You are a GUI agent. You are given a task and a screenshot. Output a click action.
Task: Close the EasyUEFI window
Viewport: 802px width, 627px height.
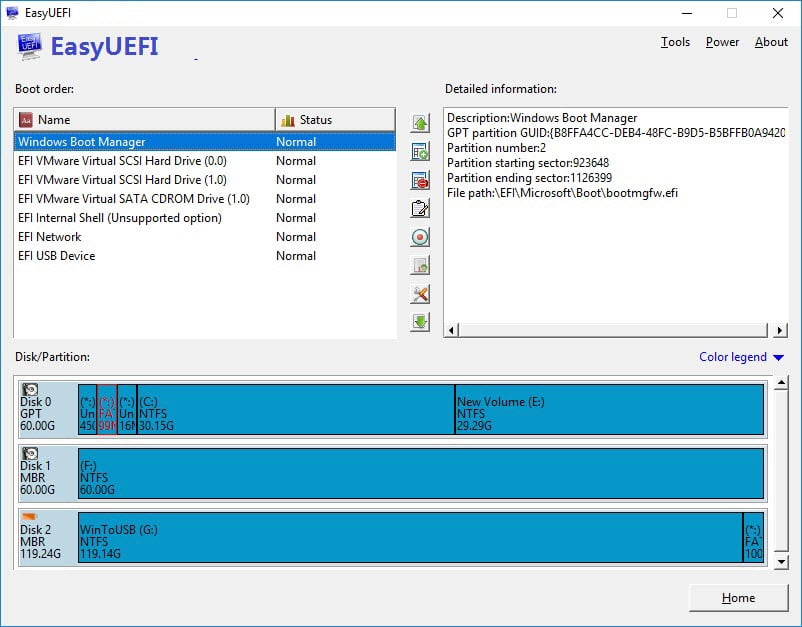pyautogui.click(x=777, y=13)
